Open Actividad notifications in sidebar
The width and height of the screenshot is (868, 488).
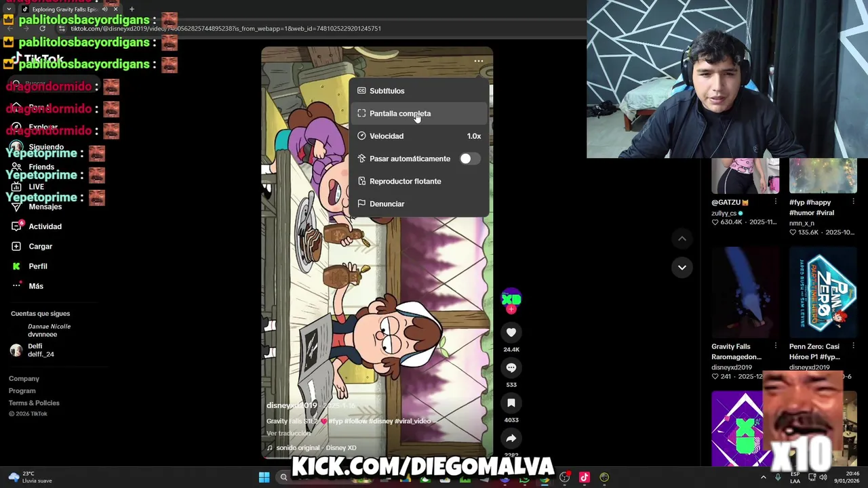click(x=37, y=226)
